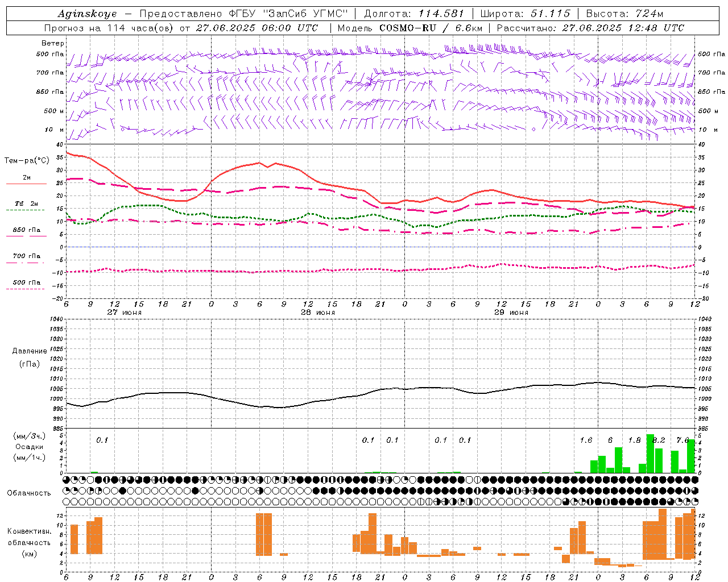Screen dimensions: 728x582
Task: Click the "Конвективн." convective cloud label
Action: pyautogui.click(x=29, y=531)
